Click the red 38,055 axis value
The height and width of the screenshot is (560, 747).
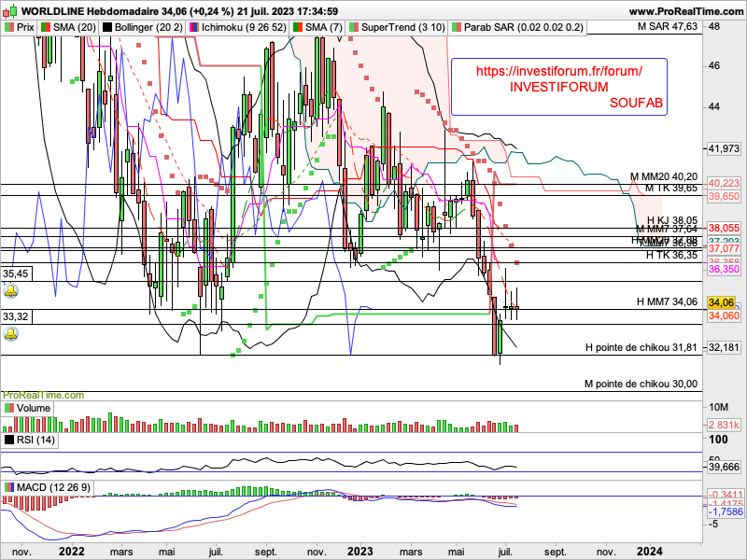tap(724, 229)
